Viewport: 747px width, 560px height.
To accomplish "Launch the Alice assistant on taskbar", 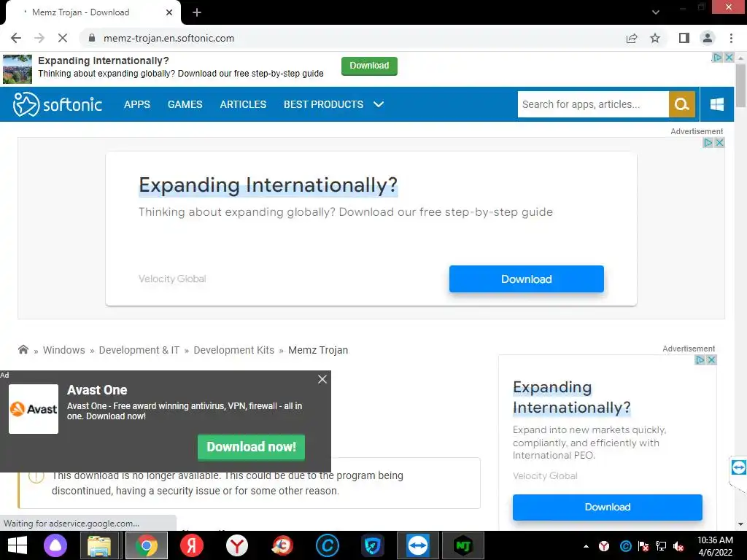I will click(x=55, y=545).
